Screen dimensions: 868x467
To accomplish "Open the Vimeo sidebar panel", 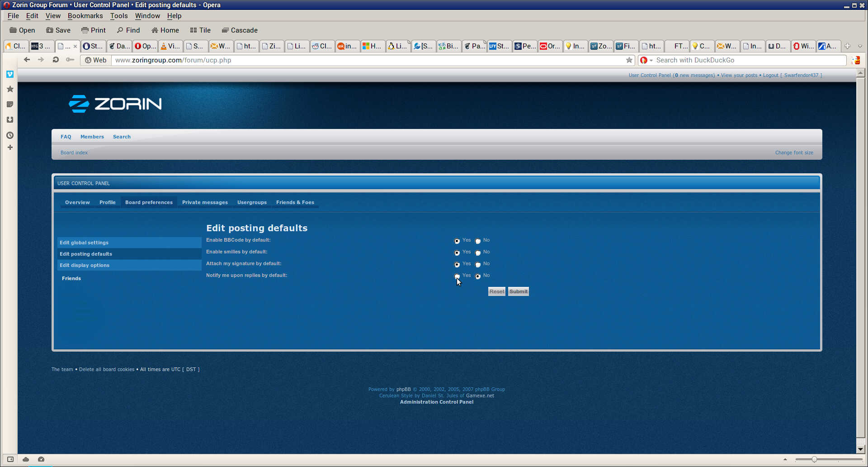I will point(10,74).
